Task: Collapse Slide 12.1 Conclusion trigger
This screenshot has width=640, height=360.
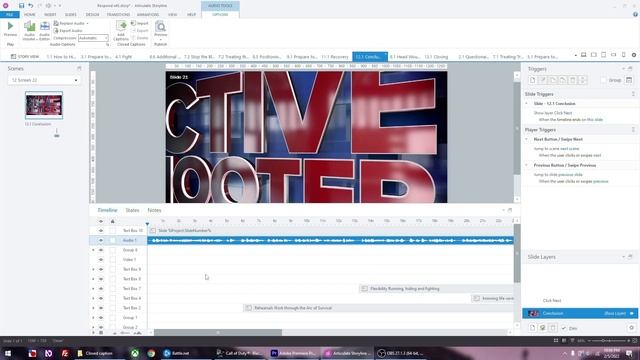Action: [x=527, y=104]
